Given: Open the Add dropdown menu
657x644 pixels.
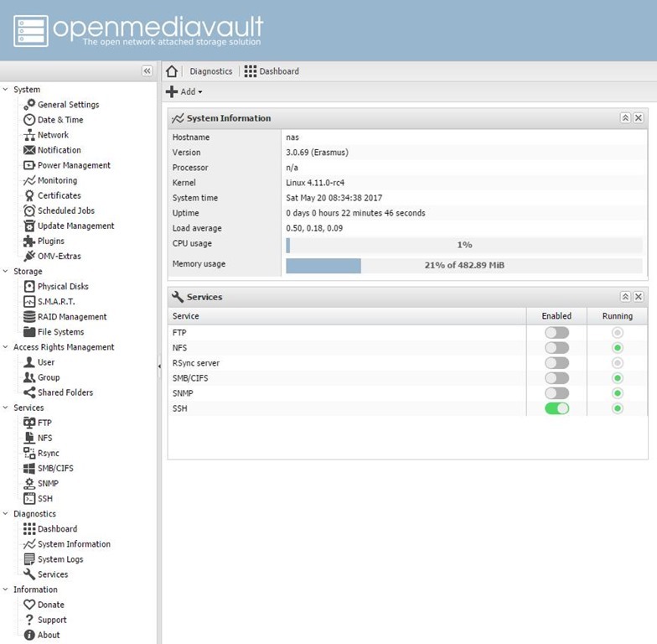Looking at the screenshot, I should point(184,92).
